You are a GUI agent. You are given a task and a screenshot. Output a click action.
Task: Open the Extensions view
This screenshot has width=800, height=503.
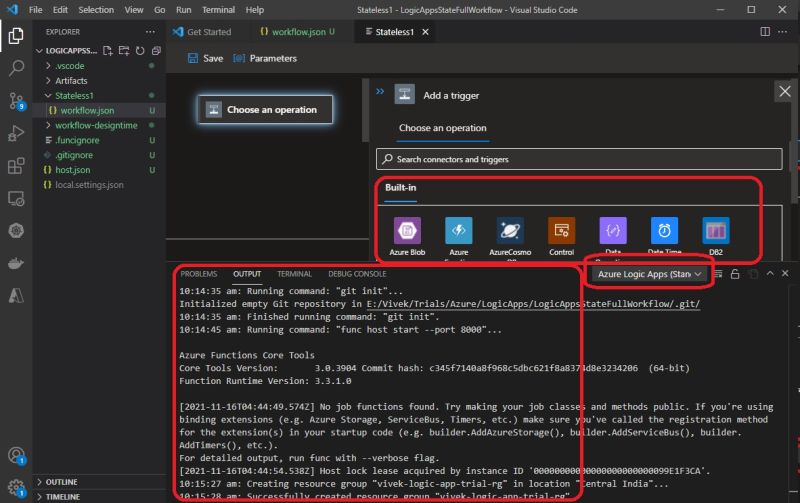pos(16,166)
